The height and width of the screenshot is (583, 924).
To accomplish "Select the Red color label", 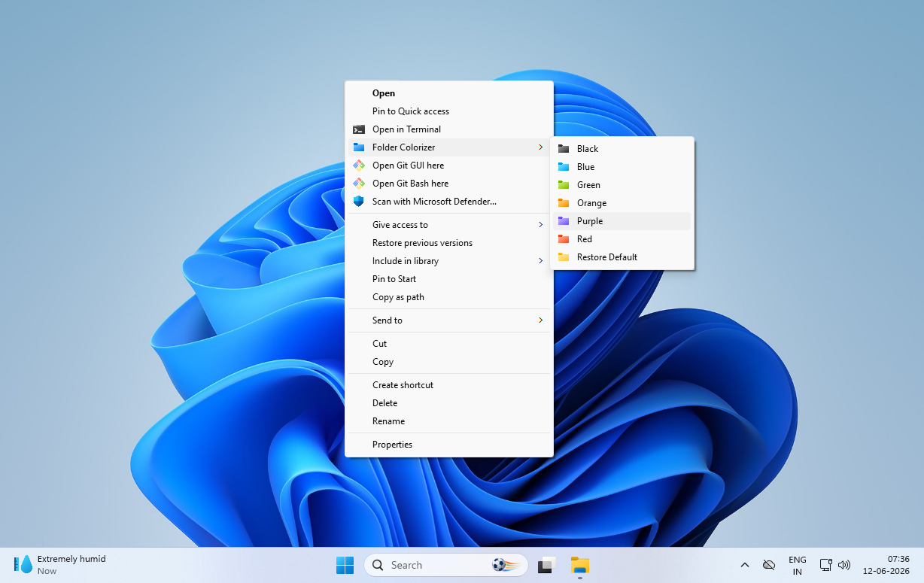I will click(585, 239).
